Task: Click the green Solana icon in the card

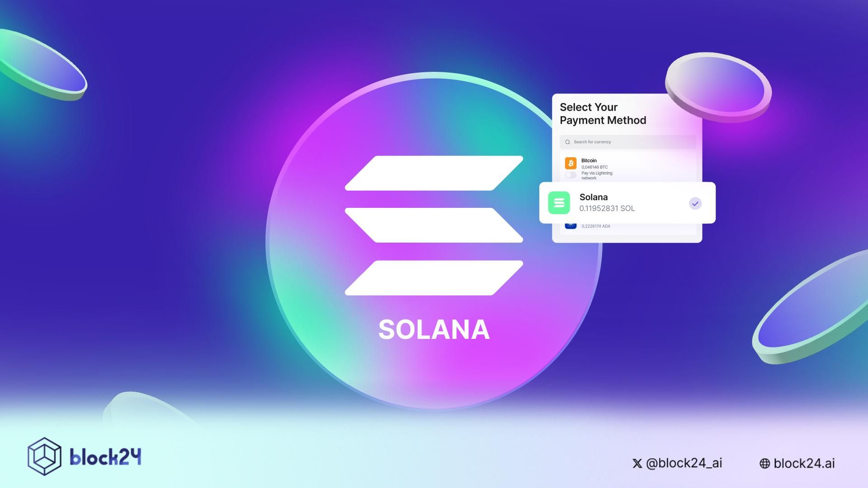Action: (x=559, y=203)
